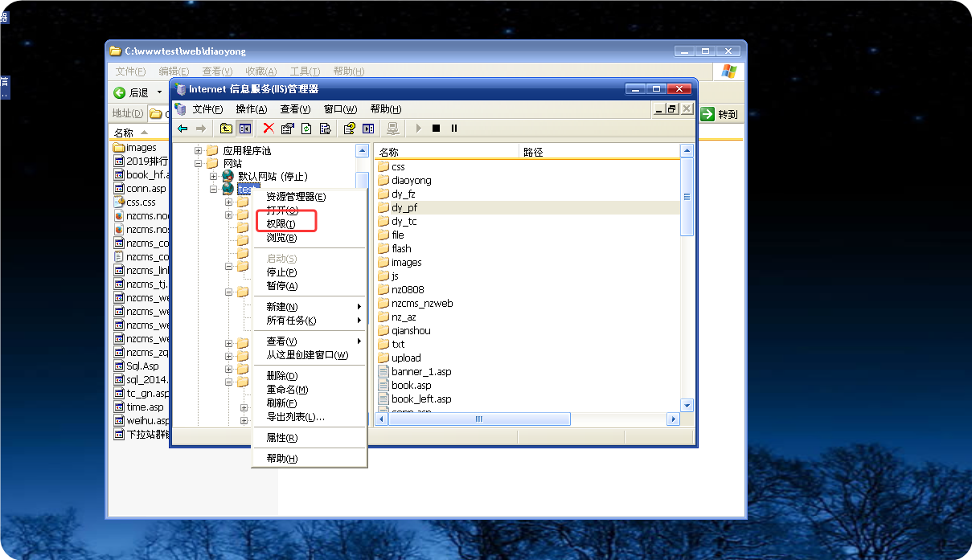This screenshot has width=972, height=560.
Task: Choose 停止(P) in the context menu
Action: (310, 272)
